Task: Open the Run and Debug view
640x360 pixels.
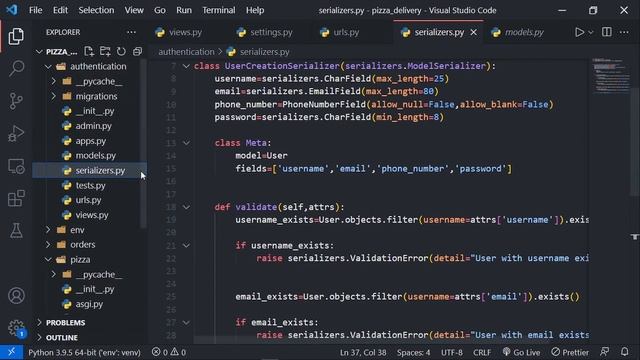Action: coord(16,133)
